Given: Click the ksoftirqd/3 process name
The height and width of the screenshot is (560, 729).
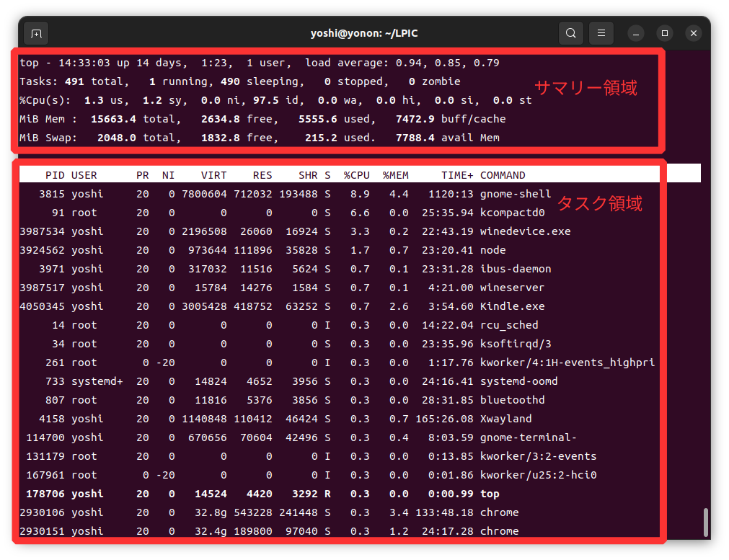Looking at the screenshot, I should [516, 344].
